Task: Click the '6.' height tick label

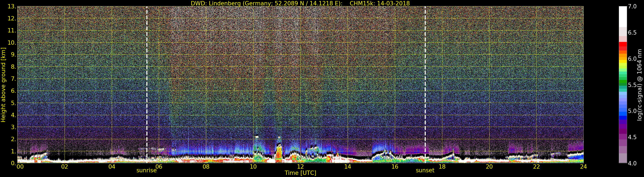Action: pyautogui.click(x=13, y=91)
